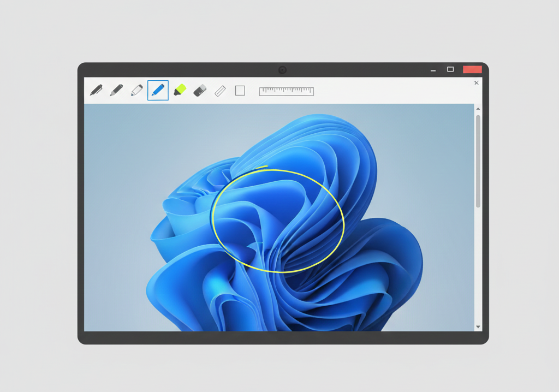Toggle the window maximize state
This screenshot has height=392, width=559.
tap(450, 69)
